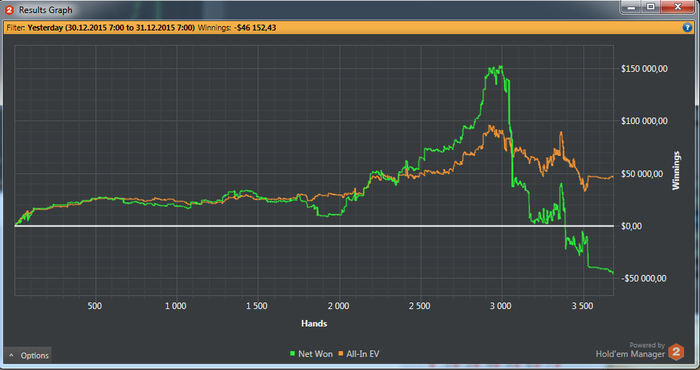Click the $100 000,00 axis label
Image resolution: width=700 pixels, height=370 pixels.
coord(644,121)
